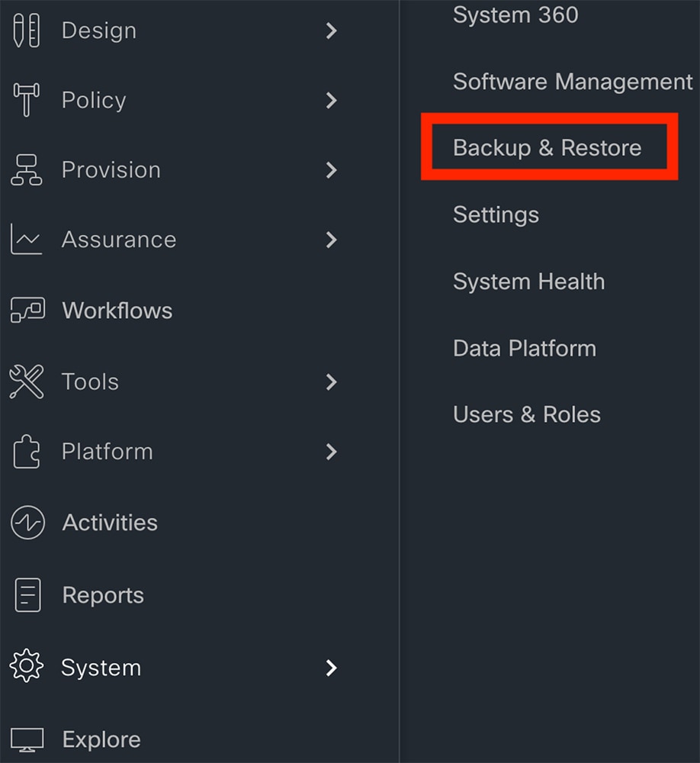The height and width of the screenshot is (763, 700).
Task: Click the Platform puzzle piece icon
Action: tap(26, 451)
